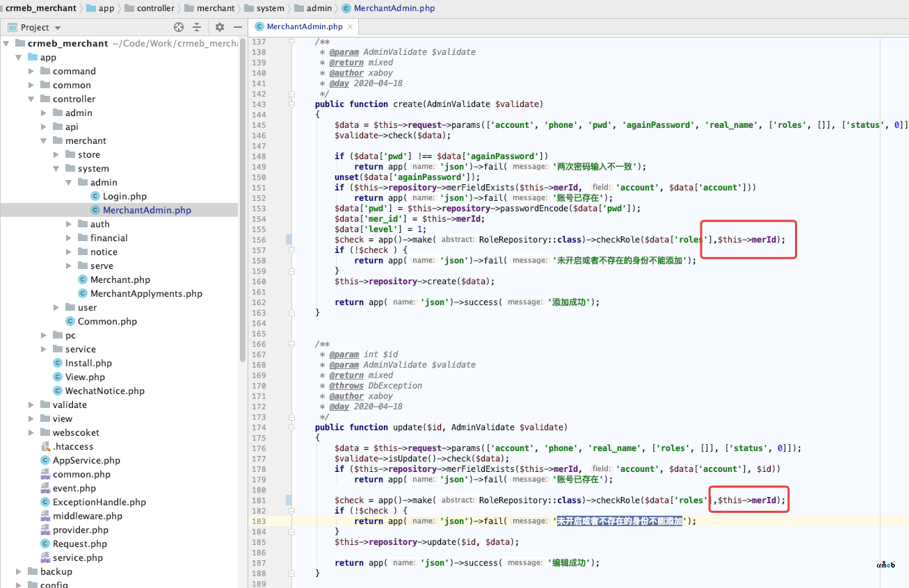Select common.php file under app
The image size is (909, 588).
81,474
